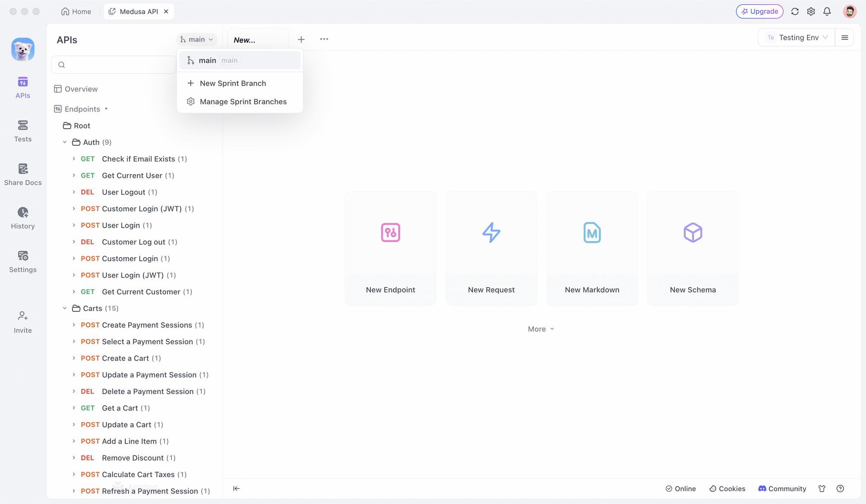
Task: Open the History sidebar section
Action: [x=23, y=219]
